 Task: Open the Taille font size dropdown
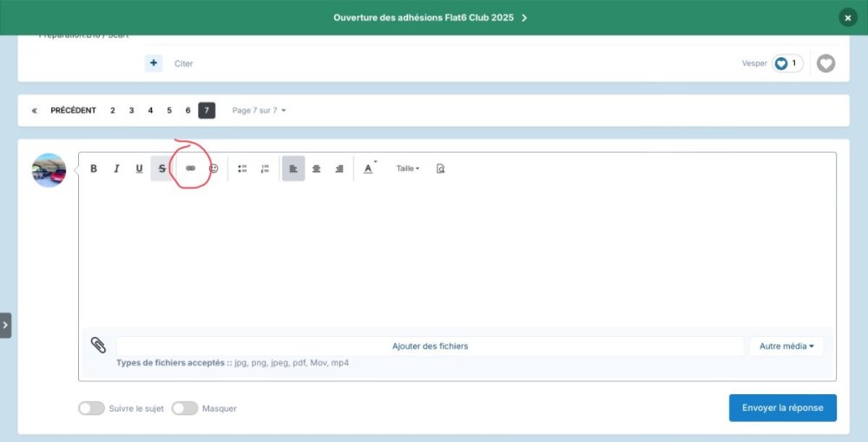[407, 168]
